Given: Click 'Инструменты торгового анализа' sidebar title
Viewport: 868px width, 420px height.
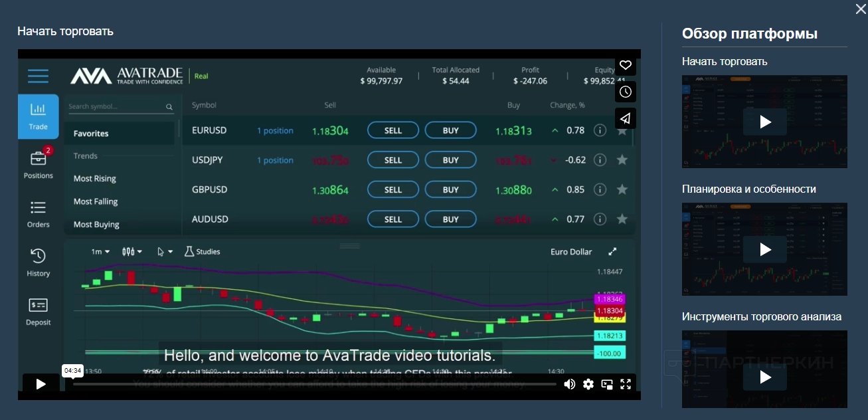Looking at the screenshot, I should pos(762,316).
